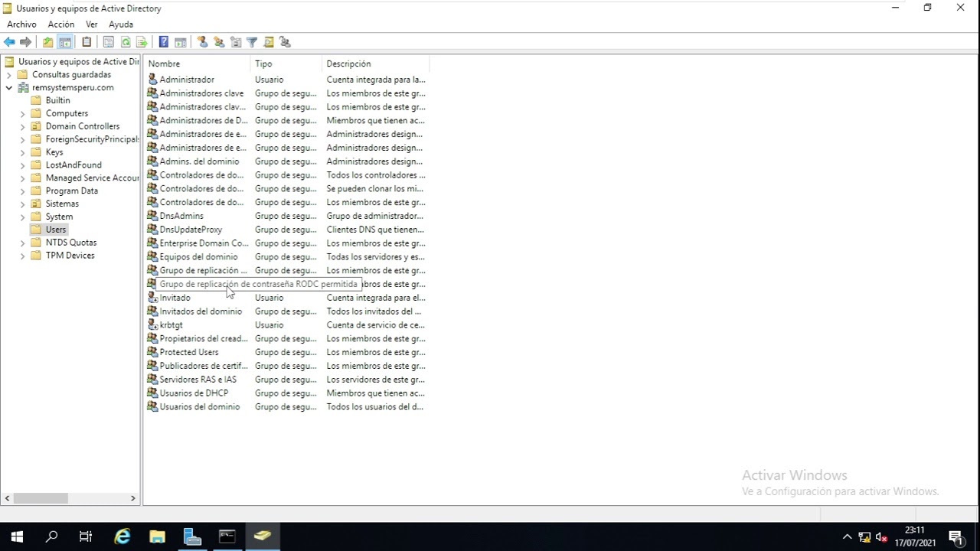
Task: Open Task View from the taskbar
Action: (x=86, y=536)
